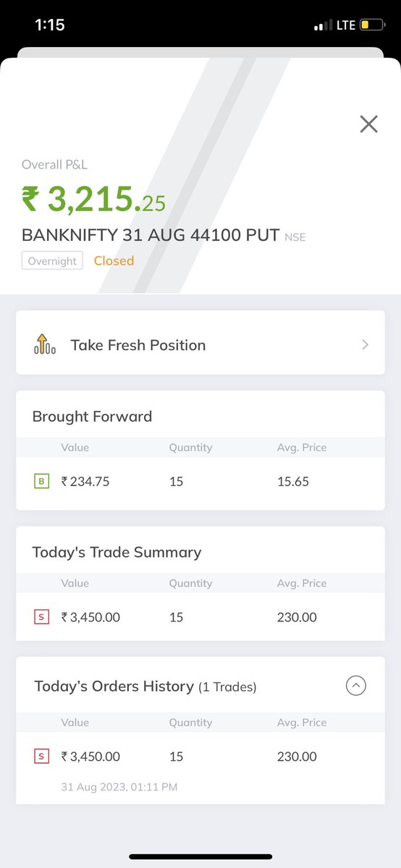
Task: Tap the signal strength bars icon
Action: pos(323,25)
